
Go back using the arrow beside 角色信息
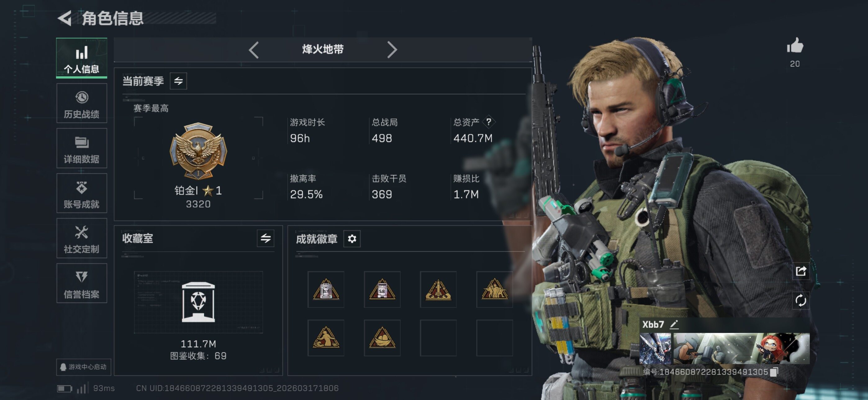pyautogui.click(x=65, y=18)
